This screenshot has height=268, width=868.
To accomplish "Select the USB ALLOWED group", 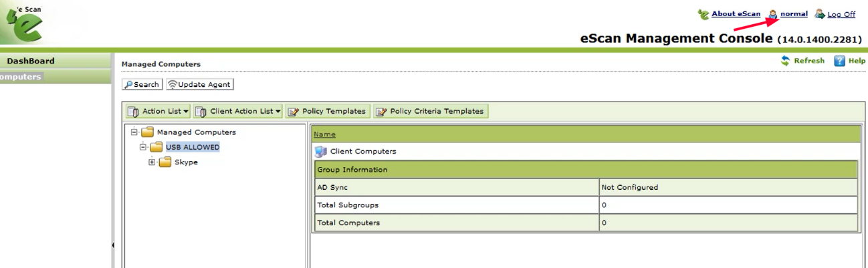I will point(193,147).
